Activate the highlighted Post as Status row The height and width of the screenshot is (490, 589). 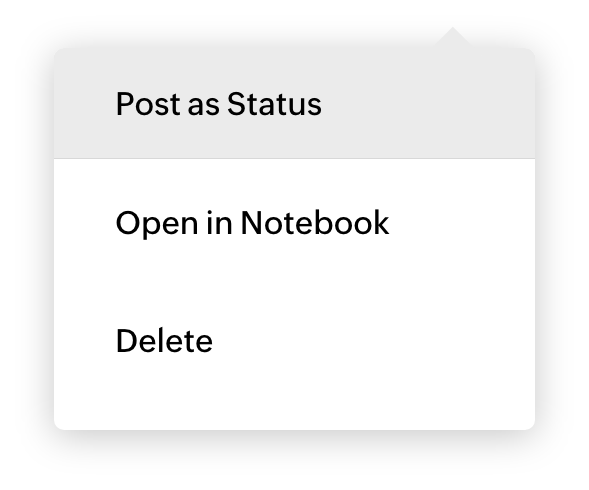[x=294, y=104]
